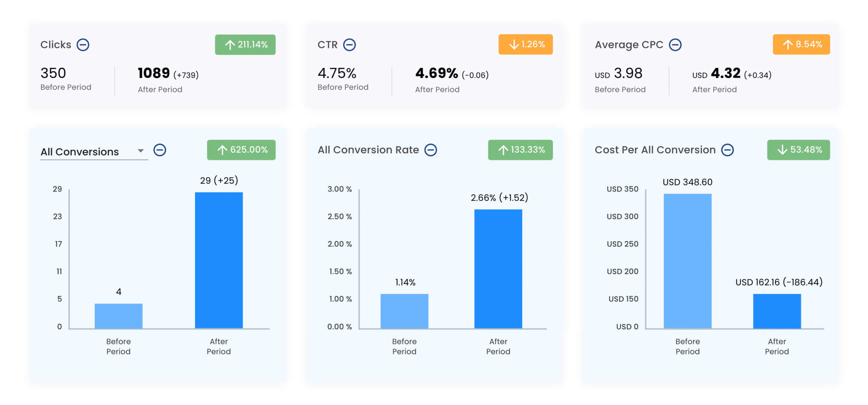The width and height of the screenshot is (868, 405).
Task: Click minus circle beside All Conversions dropdown
Action: pos(160,150)
